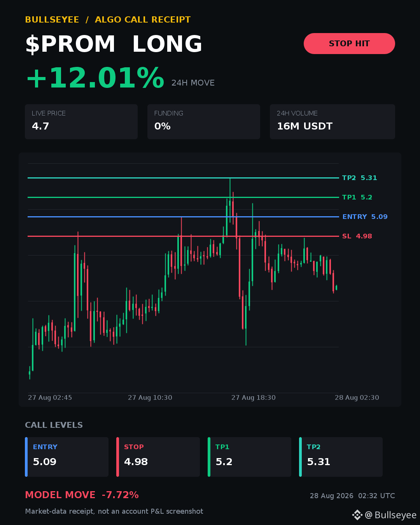Viewport: 420px width, 525px height.
Task: Click the BULLSEYEE header label
Action: [52, 19]
